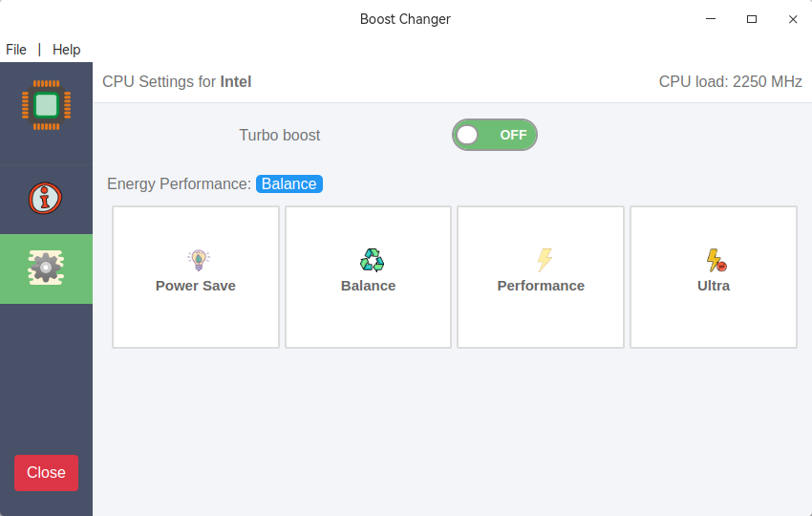Screen dimensions: 812x516
Task: Click the blue Balance status badge
Action: (289, 184)
